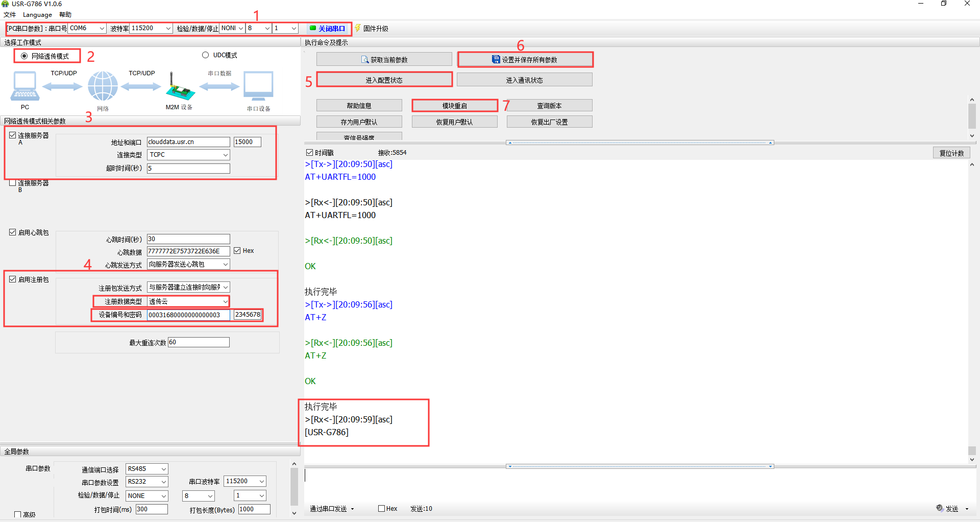
Task: Click the 模块重启 button
Action: [454, 106]
